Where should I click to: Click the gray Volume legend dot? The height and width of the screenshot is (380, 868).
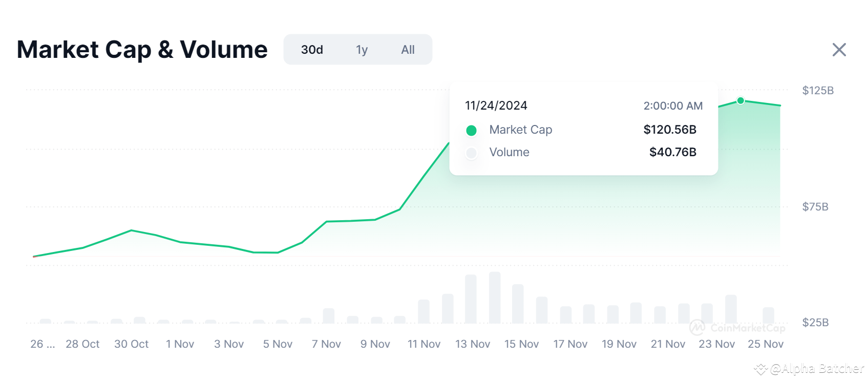[471, 153]
